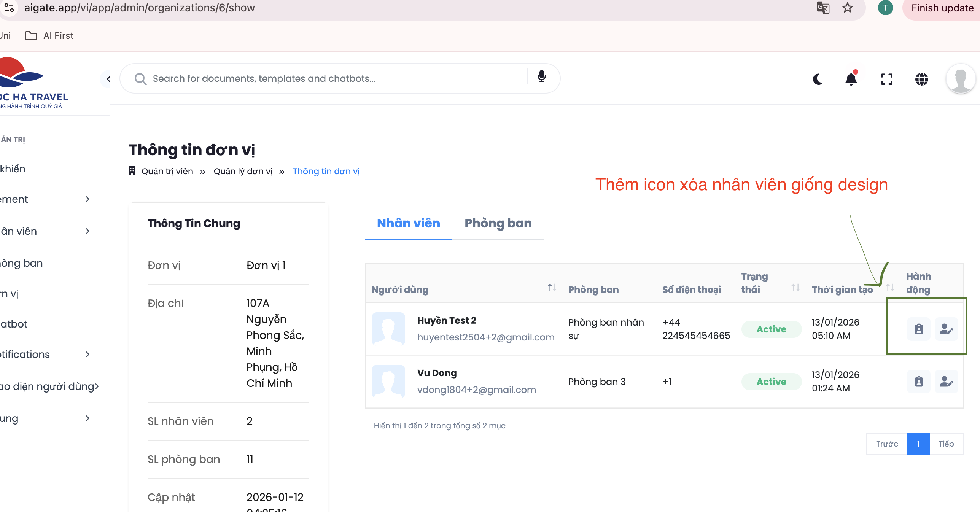Open notifications bell icon
Viewport: 980px width, 512px height.
pos(851,79)
